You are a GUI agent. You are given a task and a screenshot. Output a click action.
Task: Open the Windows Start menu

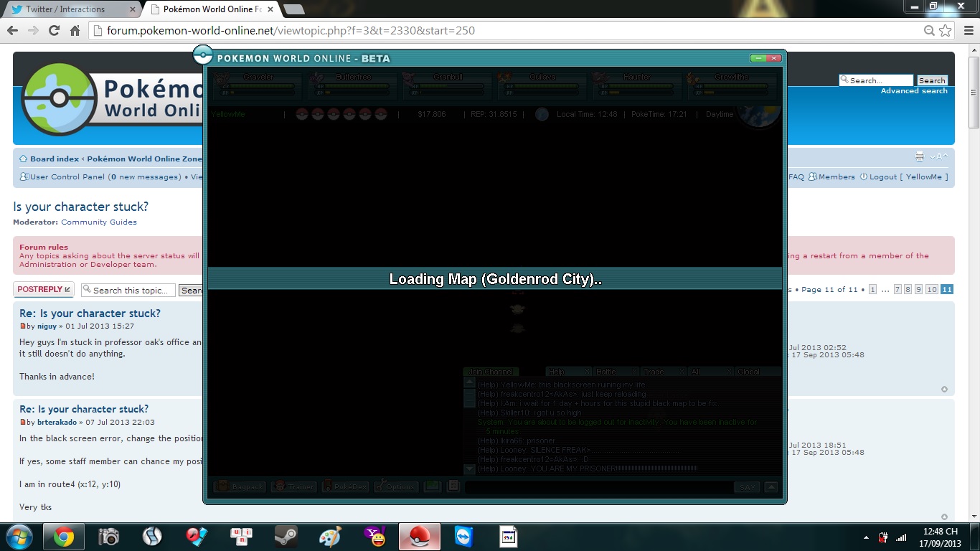coord(19,537)
